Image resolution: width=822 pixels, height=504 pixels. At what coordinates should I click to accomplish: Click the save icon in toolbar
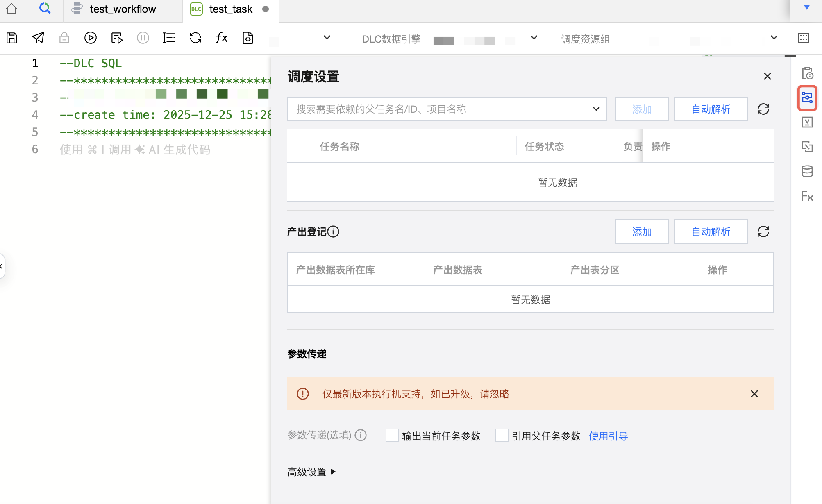tap(12, 38)
